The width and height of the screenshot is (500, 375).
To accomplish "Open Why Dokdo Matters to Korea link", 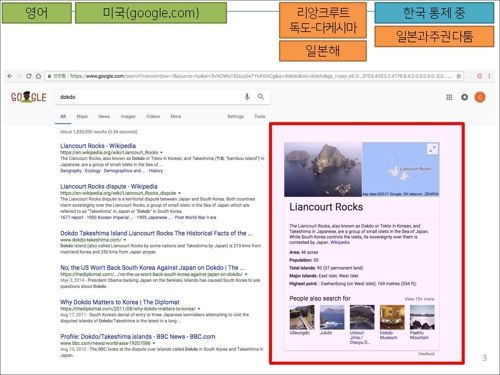I will (x=120, y=302).
